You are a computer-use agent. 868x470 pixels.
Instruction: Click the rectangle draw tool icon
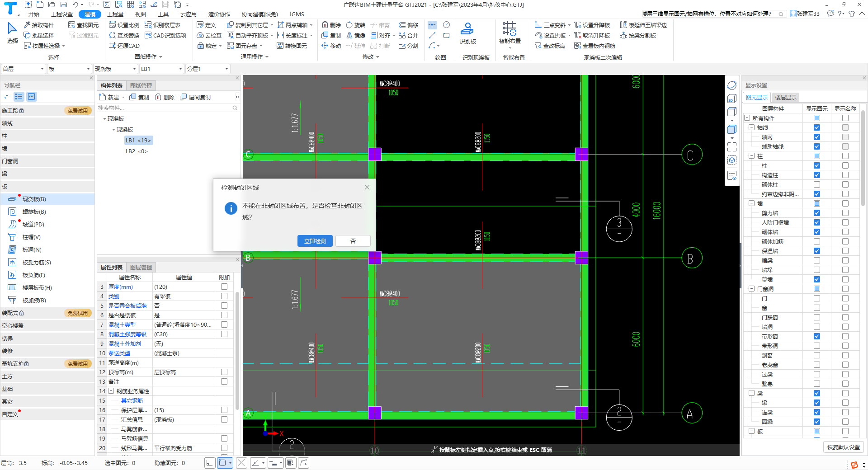point(446,35)
